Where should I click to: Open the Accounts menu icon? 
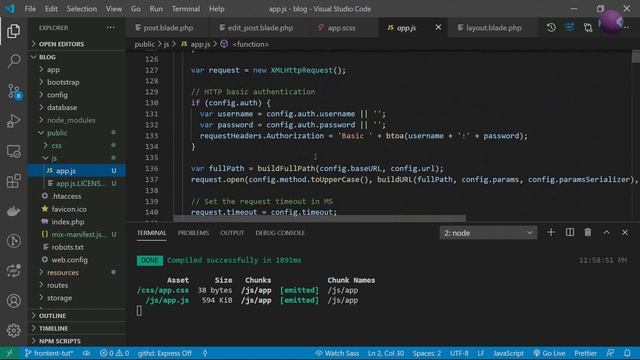click(x=13, y=301)
